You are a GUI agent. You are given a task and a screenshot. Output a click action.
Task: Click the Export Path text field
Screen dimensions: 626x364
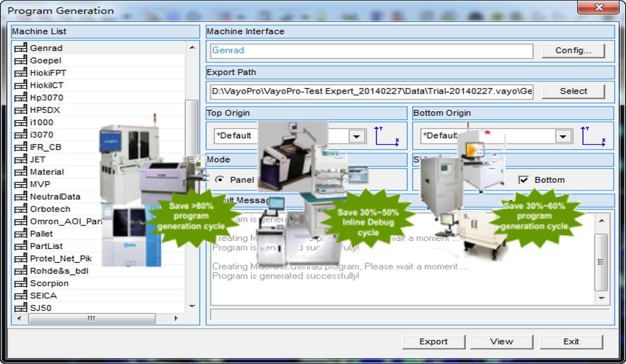pos(371,91)
